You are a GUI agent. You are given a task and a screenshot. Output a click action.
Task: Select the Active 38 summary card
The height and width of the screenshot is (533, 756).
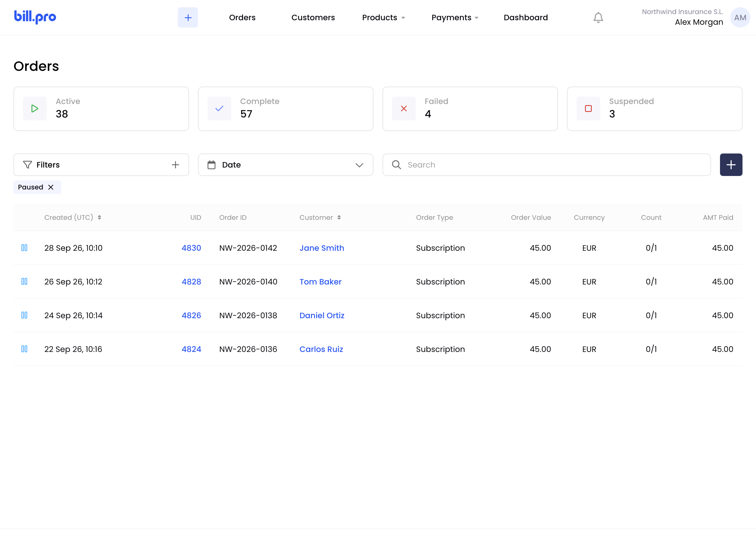pos(101,109)
